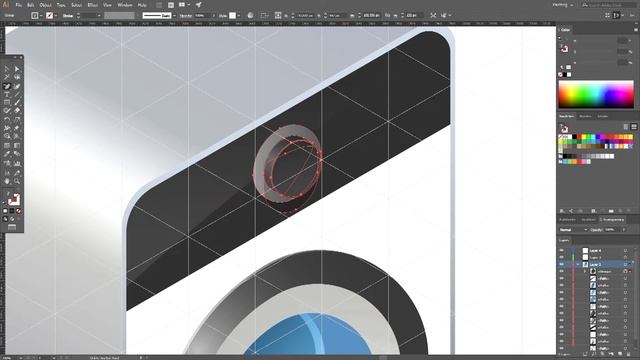Select the Hand tool
The height and width of the screenshot is (360, 640).
pyautogui.click(x=7, y=181)
